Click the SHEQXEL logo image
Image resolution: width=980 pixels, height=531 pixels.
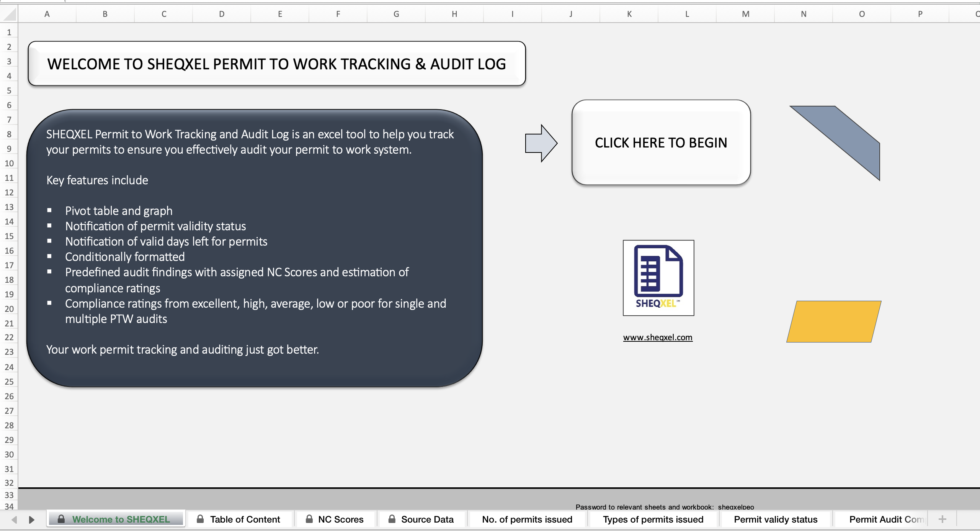658,278
